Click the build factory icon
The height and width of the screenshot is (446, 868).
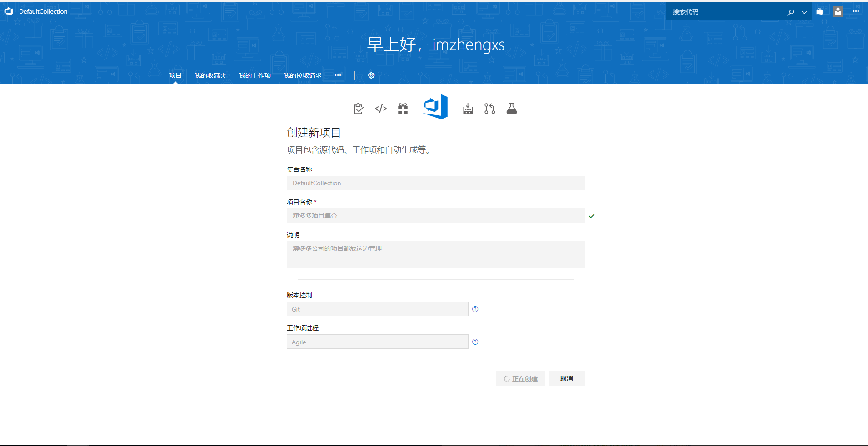point(468,109)
